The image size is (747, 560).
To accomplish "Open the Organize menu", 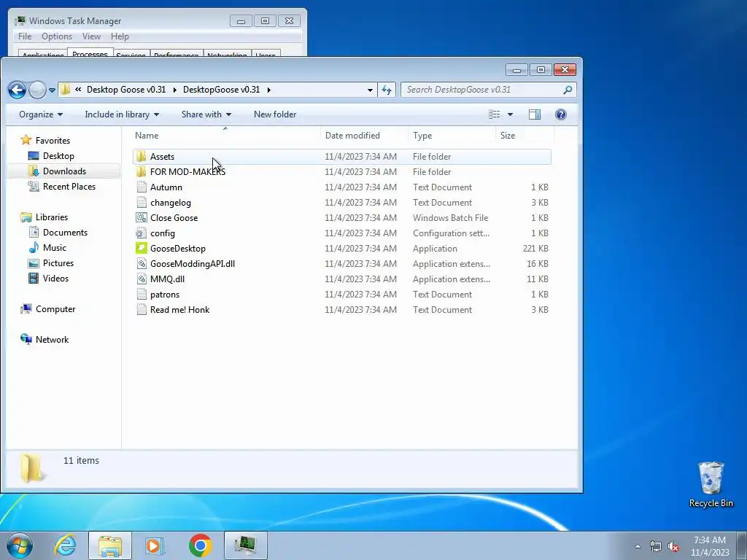I will pyautogui.click(x=41, y=114).
